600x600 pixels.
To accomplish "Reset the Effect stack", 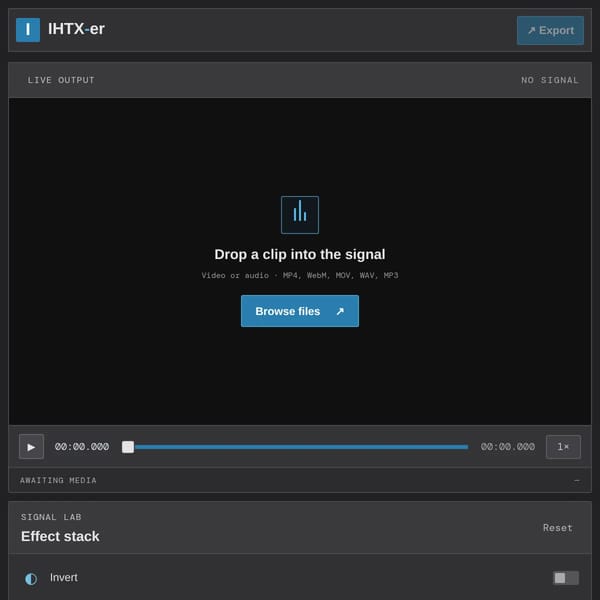I will [558, 528].
